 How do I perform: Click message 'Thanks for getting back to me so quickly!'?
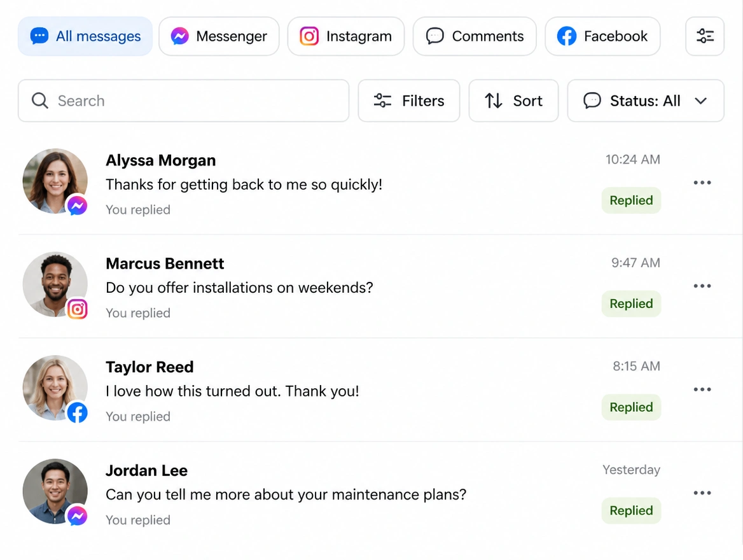[x=244, y=185]
